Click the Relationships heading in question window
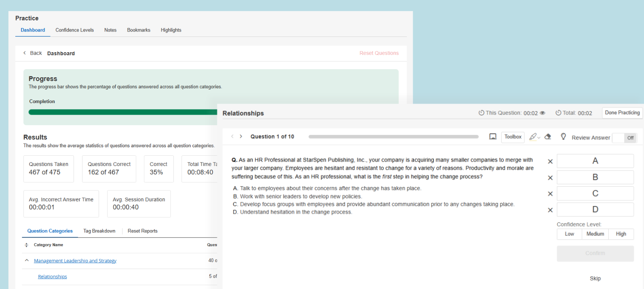The image size is (644, 289). (x=243, y=113)
